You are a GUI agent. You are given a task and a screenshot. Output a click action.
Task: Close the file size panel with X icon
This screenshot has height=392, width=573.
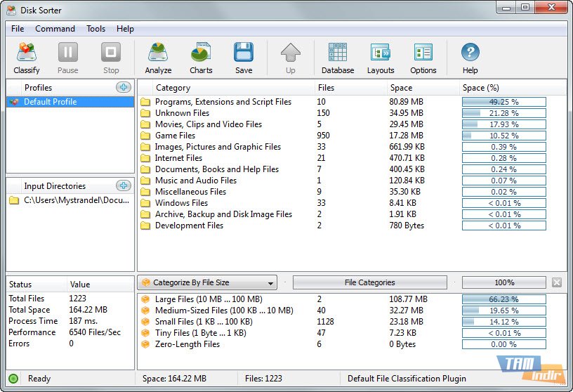(557, 282)
